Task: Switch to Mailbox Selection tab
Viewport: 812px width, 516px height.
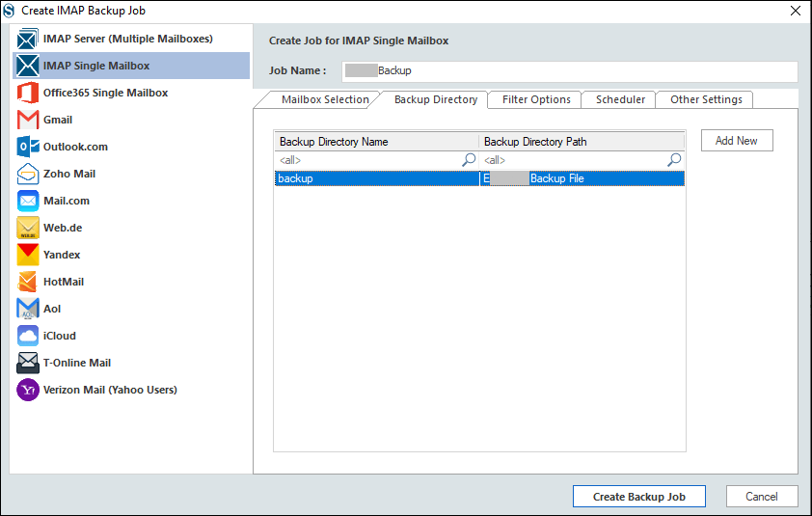Action: [325, 99]
